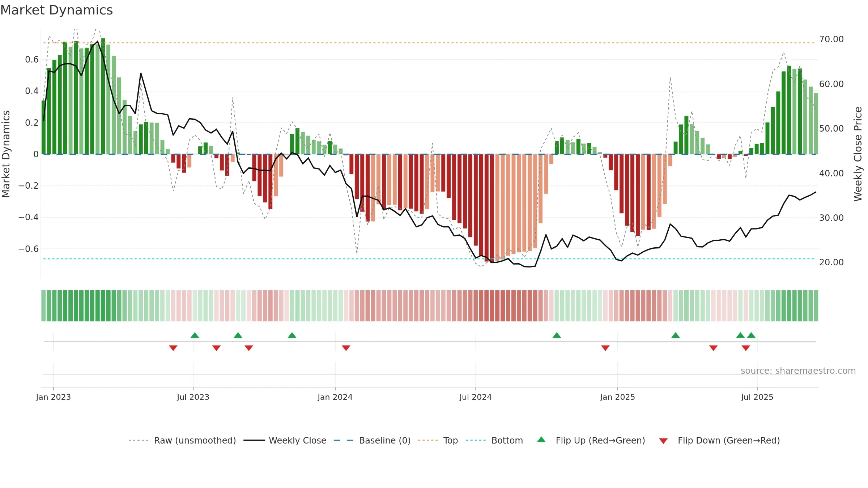The image size is (868, 488).
Task: Click the Jan 2023 axis label
Action: (x=54, y=397)
